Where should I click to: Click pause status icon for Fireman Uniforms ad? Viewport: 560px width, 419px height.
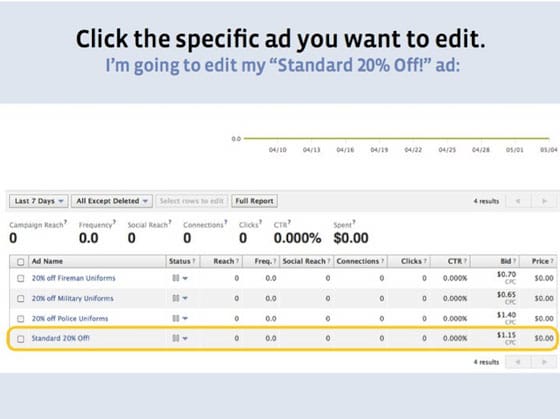176,278
